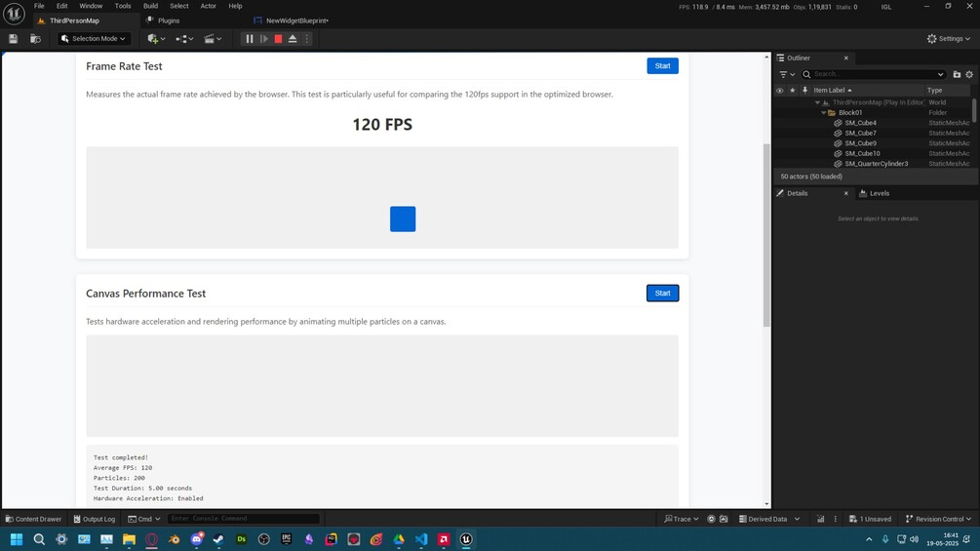The width and height of the screenshot is (980, 551).
Task: Open the Selection Mode dropdown
Action: tap(95, 39)
